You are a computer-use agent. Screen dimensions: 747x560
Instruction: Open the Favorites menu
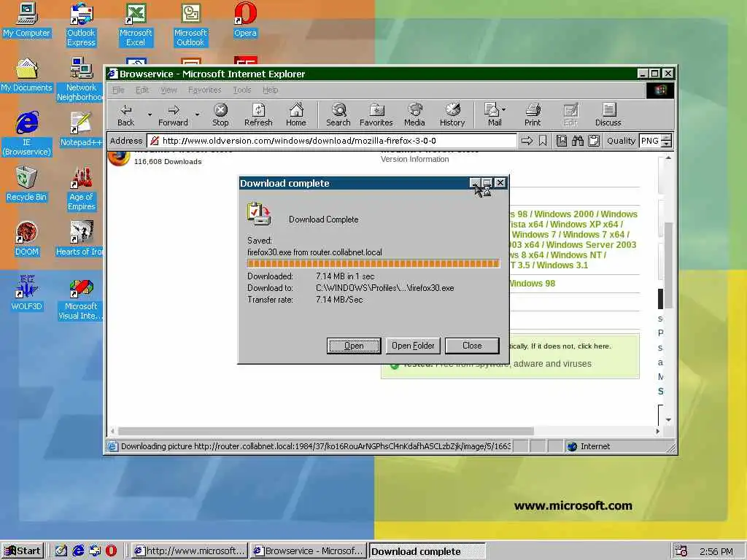pos(204,90)
